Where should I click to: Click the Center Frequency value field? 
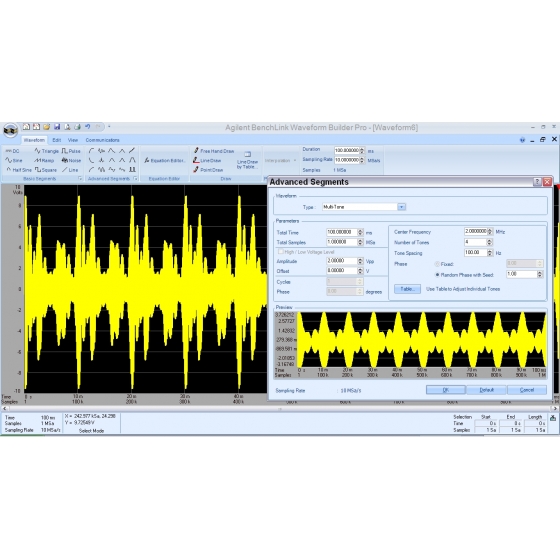tap(475, 231)
